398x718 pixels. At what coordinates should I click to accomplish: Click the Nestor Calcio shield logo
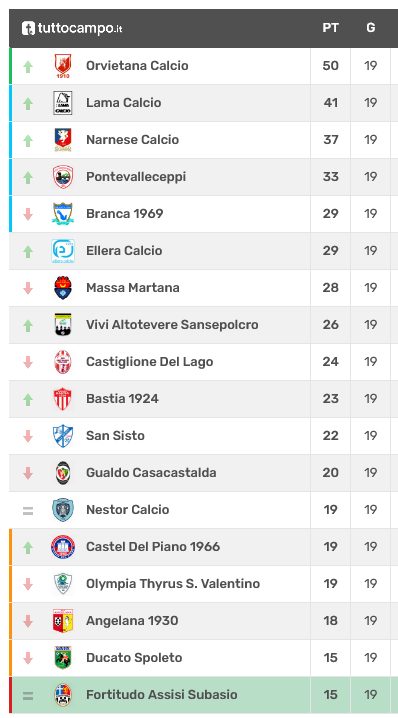63,510
